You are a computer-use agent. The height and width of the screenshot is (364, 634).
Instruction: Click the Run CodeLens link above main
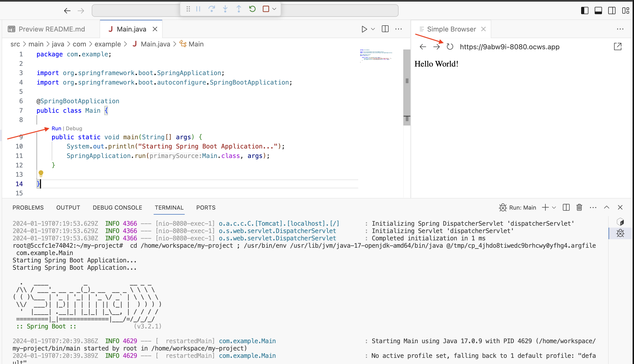pos(56,129)
